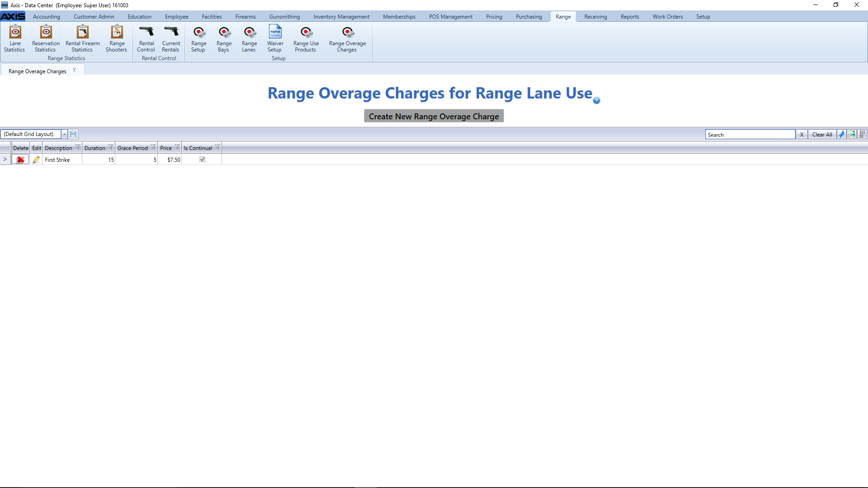Open the Reports ribbon tab
The height and width of the screenshot is (488, 868).
[x=630, y=17]
